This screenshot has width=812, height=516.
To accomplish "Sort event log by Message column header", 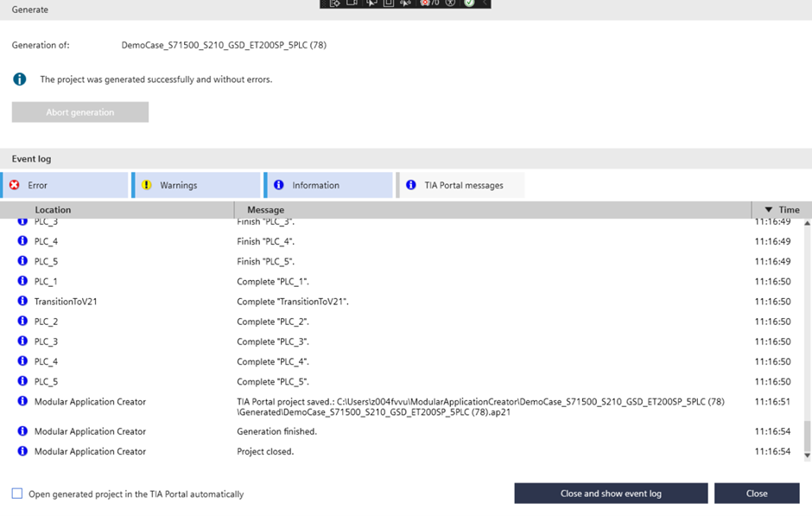I will 265,210.
